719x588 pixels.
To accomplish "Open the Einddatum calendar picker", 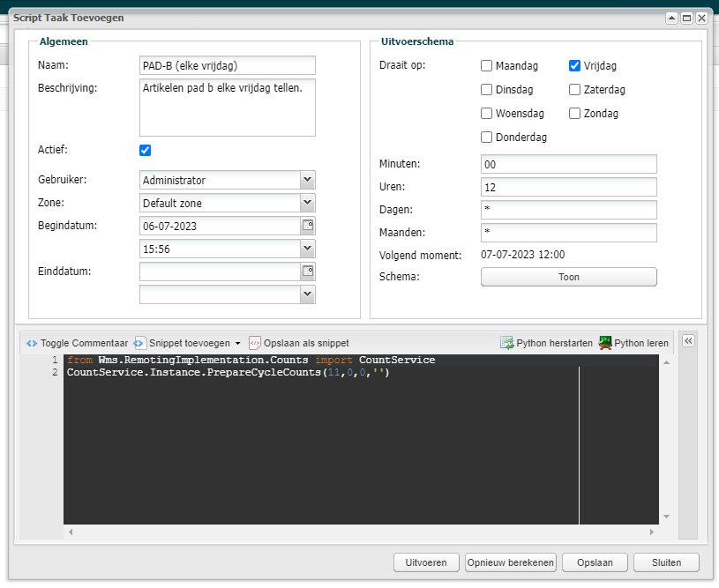I will tap(308, 272).
